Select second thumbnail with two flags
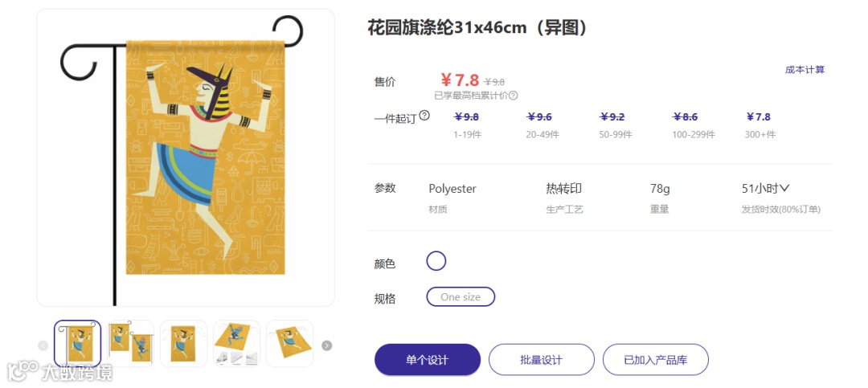This screenshot has height=388, width=868. click(131, 344)
